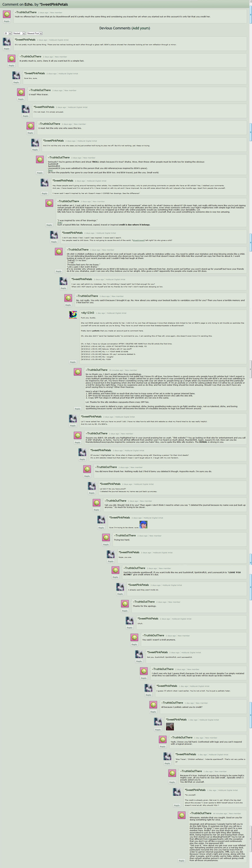Screen dimensions: 252x868
Task: Click Reply under Aly12343's comment
Action: (x=73, y=362)
